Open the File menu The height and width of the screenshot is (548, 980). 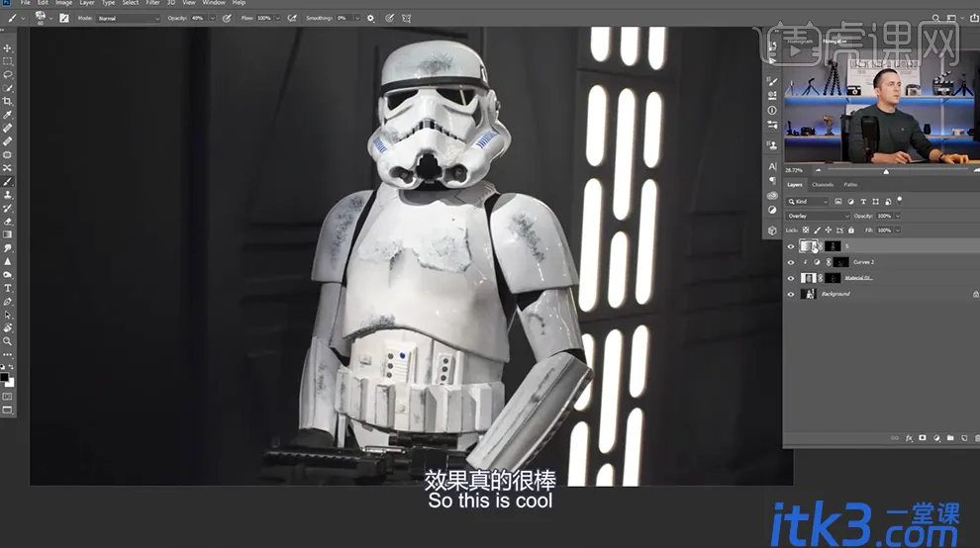pyautogui.click(x=25, y=3)
